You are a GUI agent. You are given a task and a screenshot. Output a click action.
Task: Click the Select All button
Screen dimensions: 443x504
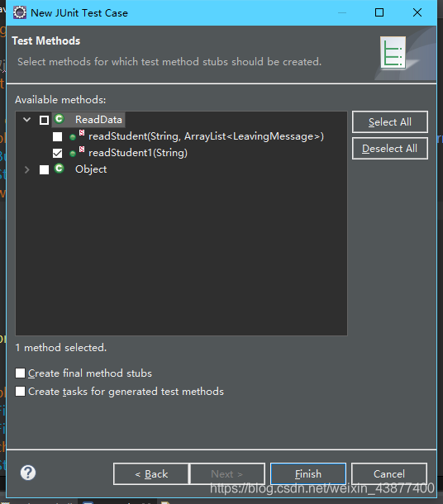pyautogui.click(x=390, y=121)
